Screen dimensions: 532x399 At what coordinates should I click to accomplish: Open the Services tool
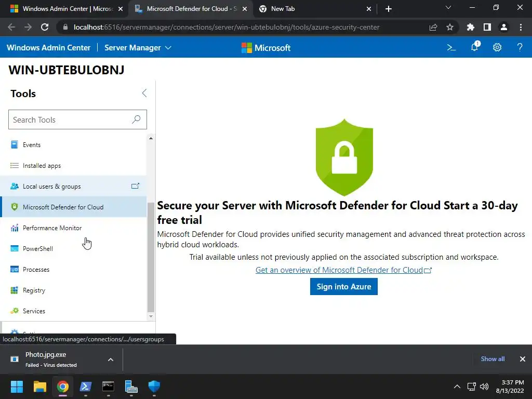point(34,311)
